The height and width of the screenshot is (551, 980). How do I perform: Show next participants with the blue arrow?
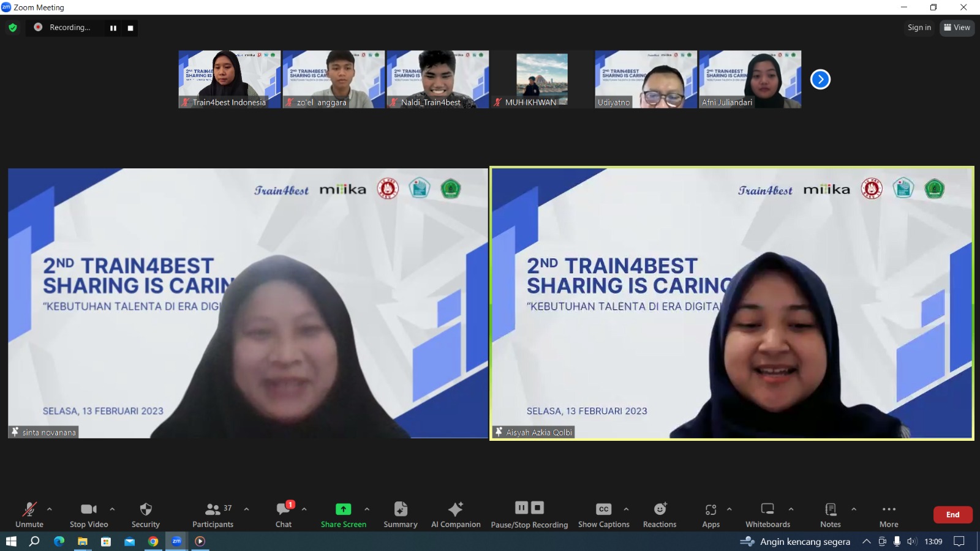[820, 80]
